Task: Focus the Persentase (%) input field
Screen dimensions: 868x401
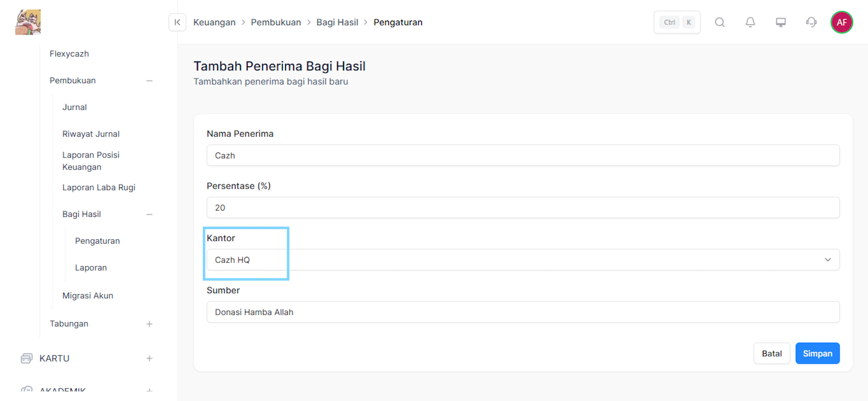Action: click(x=523, y=208)
